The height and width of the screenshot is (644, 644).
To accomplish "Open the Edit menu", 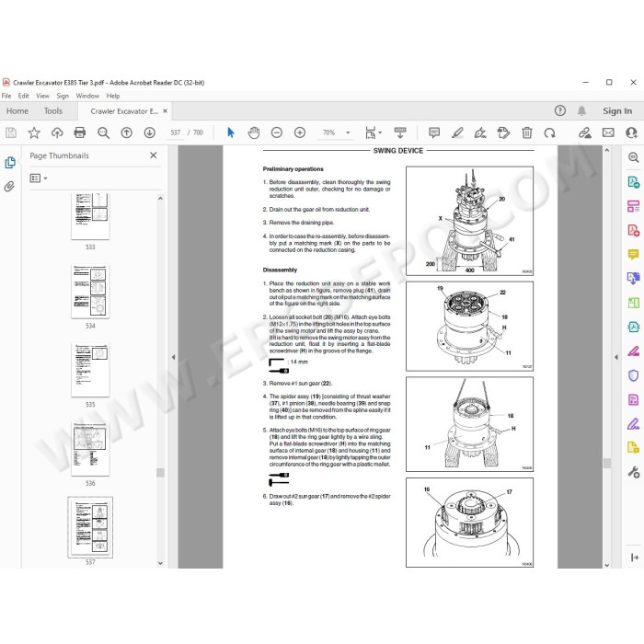I will 23,96.
